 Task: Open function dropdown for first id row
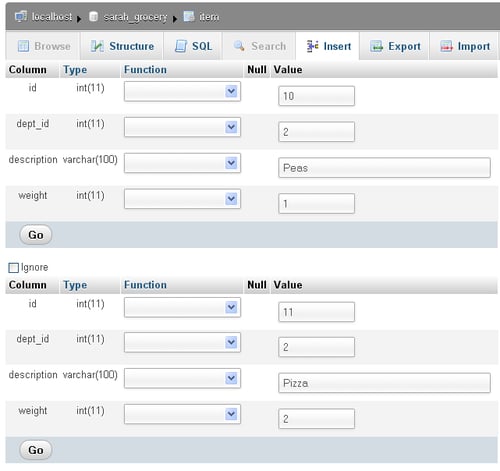pyautogui.click(x=182, y=91)
